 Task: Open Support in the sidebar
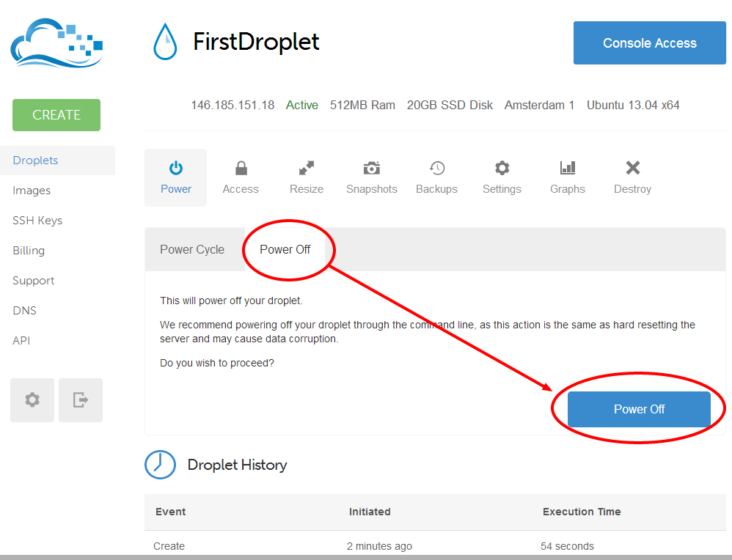click(x=34, y=281)
